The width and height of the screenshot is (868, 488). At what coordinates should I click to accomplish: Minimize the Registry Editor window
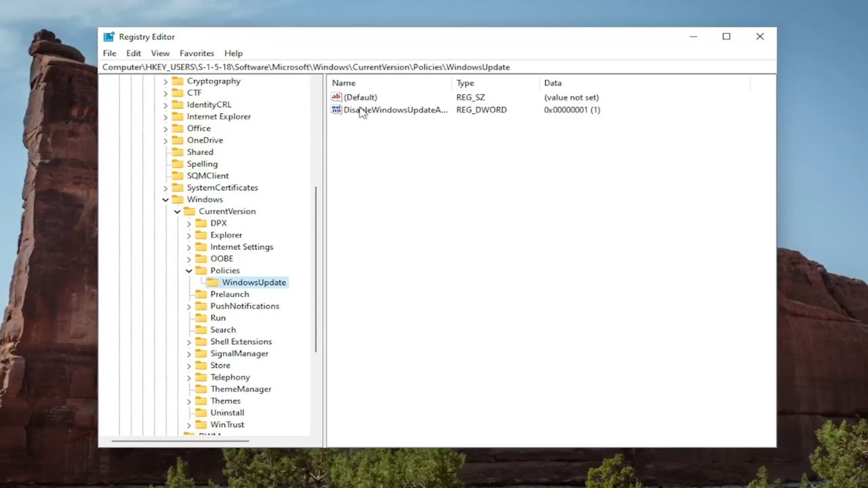693,37
